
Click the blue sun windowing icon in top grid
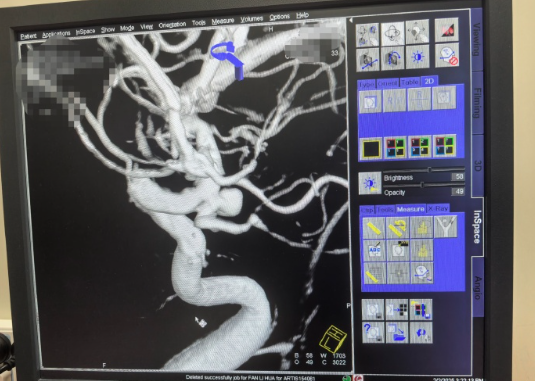pyautogui.click(x=418, y=57)
